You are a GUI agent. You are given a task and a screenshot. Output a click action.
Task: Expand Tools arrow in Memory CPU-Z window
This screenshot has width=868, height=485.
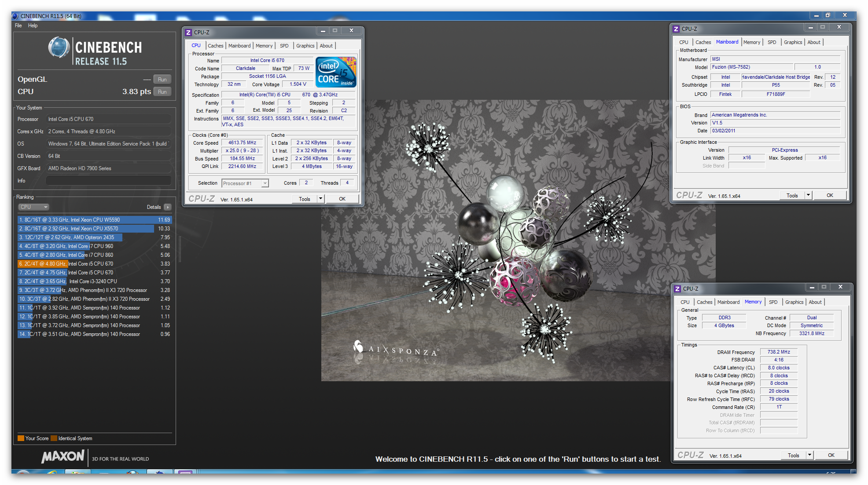(x=810, y=455)
